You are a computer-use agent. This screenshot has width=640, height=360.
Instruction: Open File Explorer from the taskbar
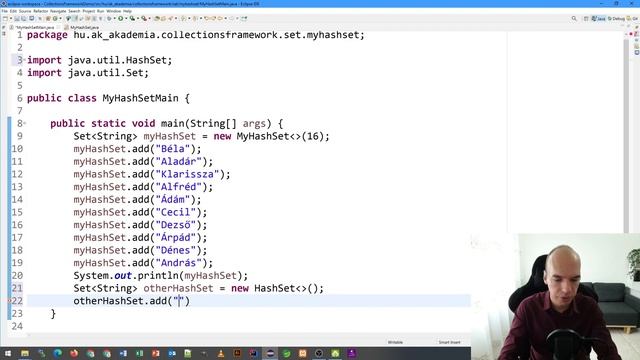pyautogui.click(x=25, y=353)
